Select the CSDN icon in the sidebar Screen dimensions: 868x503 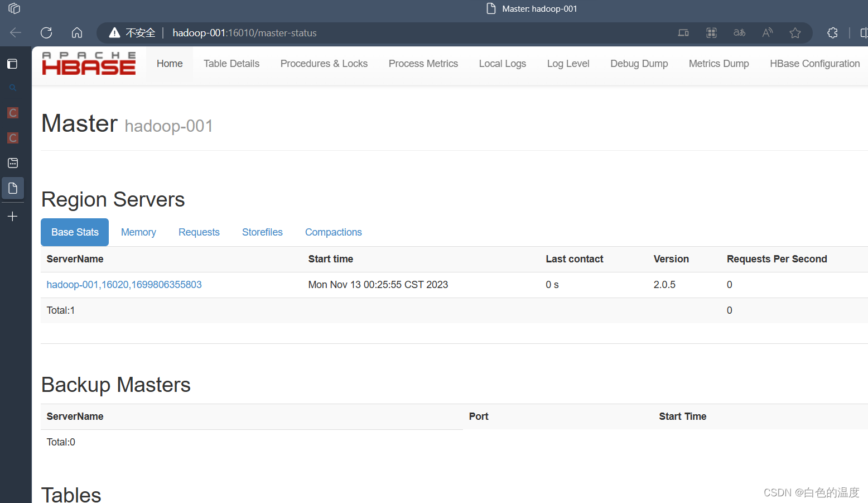[x=12, y=112]
